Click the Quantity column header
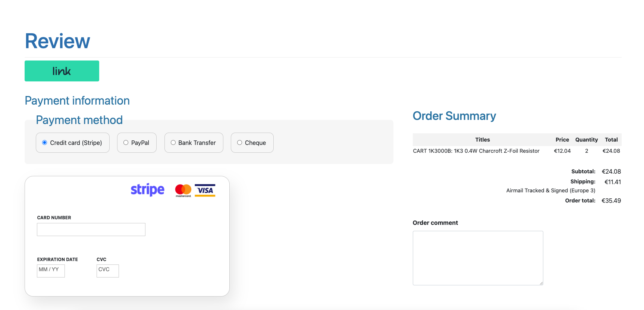Screen dimensions: 644x310 (x=587, y=140)
